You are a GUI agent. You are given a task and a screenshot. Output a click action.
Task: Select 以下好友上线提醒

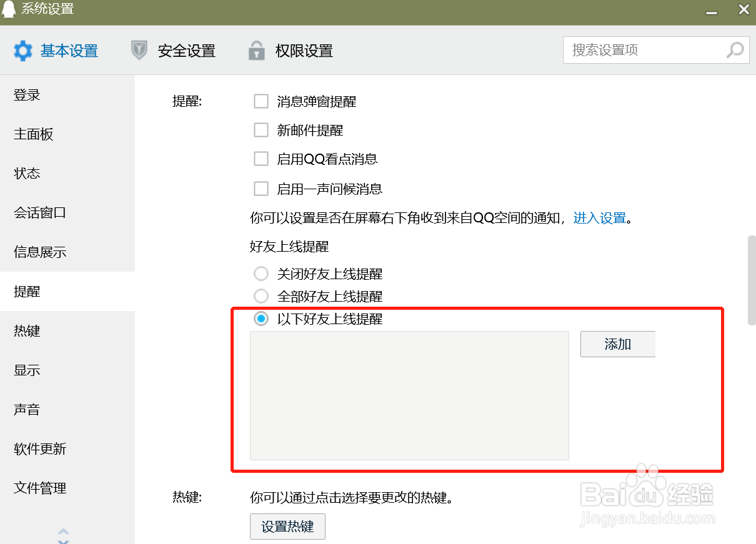click(x=261, y=319)
